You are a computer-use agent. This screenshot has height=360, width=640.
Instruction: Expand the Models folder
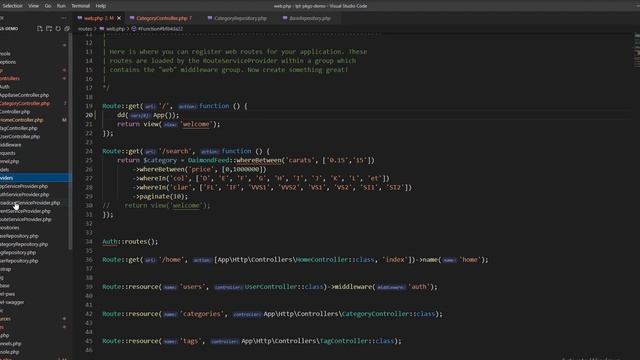coord(5,170)
